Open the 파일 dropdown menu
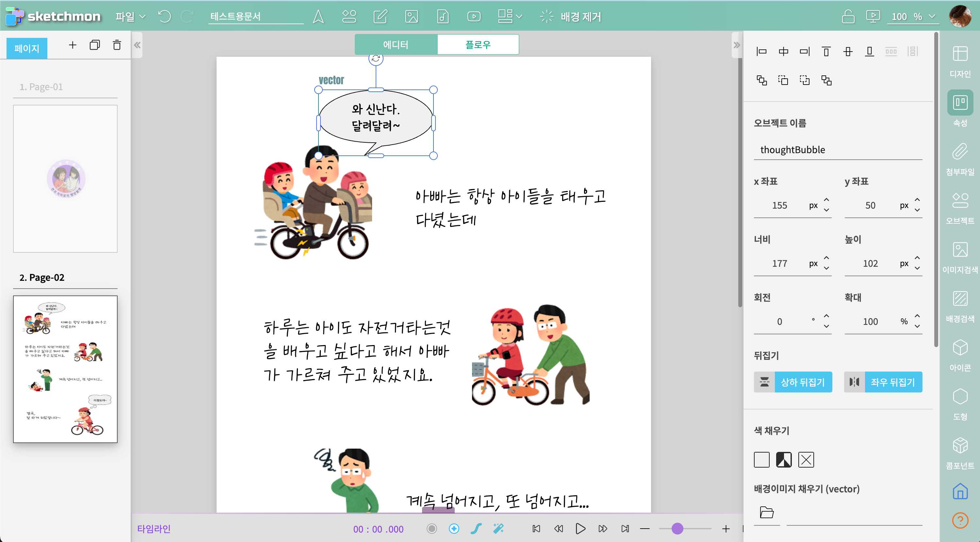 pos(130,16)
